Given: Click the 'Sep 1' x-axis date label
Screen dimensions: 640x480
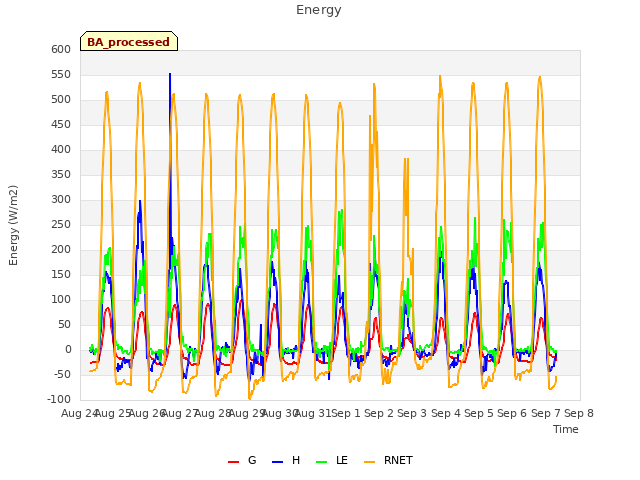Looking at the screenshot, I should pyautogui.click(x=346, y=413).
